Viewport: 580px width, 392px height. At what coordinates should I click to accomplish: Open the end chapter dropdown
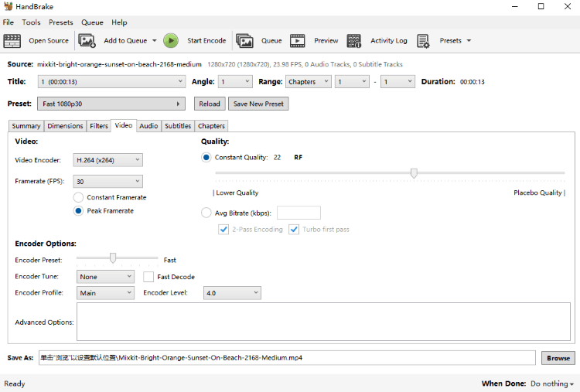tap(397, 82)
